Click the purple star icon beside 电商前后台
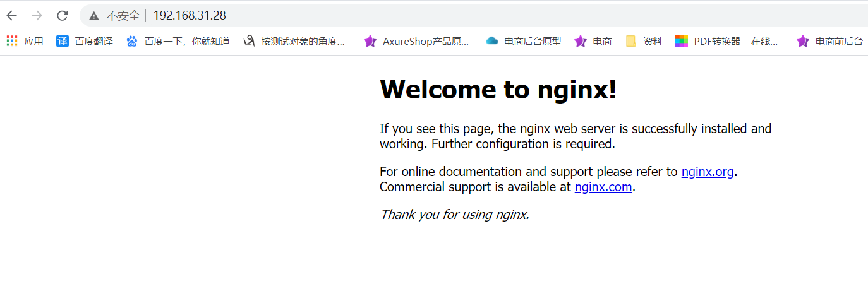The width and height of the screenshot is (868, 296). pos(803,41)
